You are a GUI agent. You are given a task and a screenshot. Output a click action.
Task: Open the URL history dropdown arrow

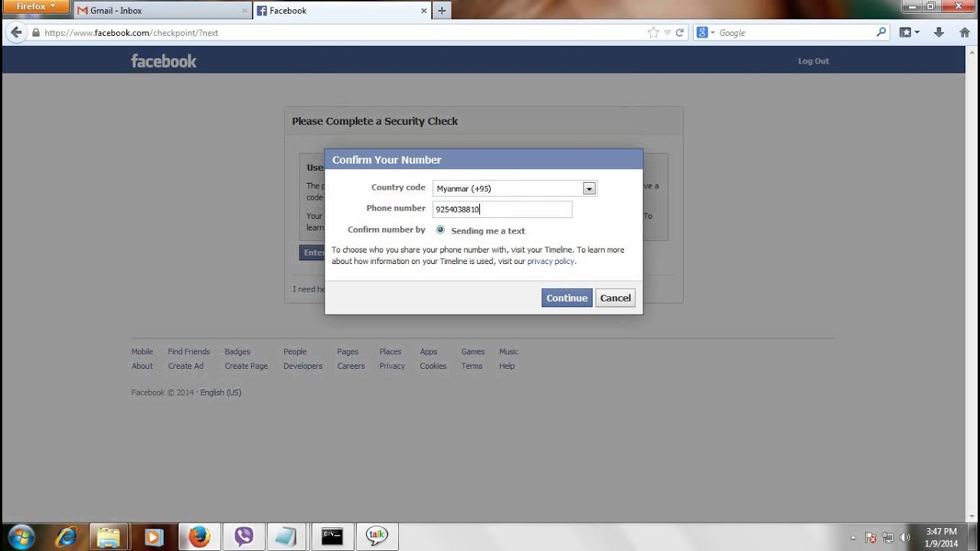668,33
